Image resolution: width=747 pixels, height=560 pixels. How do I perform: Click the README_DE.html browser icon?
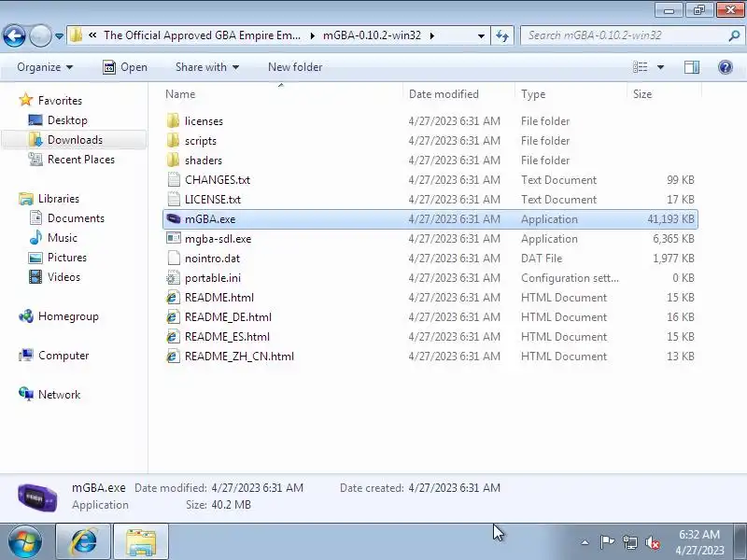174,316
